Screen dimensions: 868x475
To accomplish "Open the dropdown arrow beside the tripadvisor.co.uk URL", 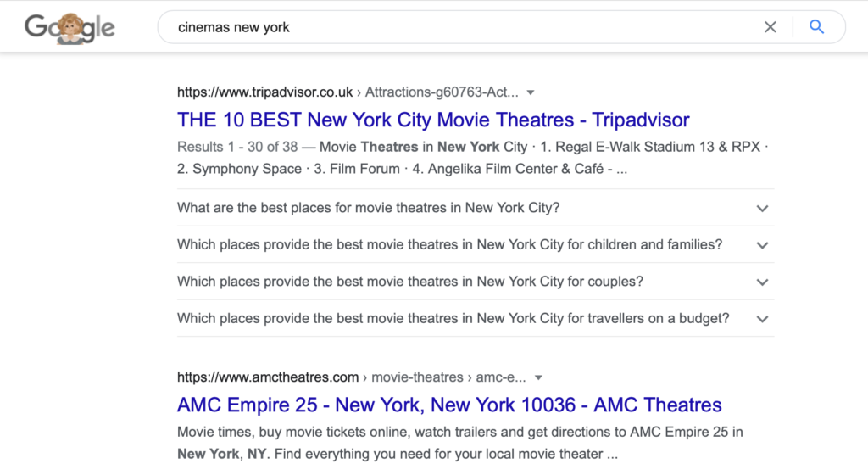I will [x=531, y=92].
